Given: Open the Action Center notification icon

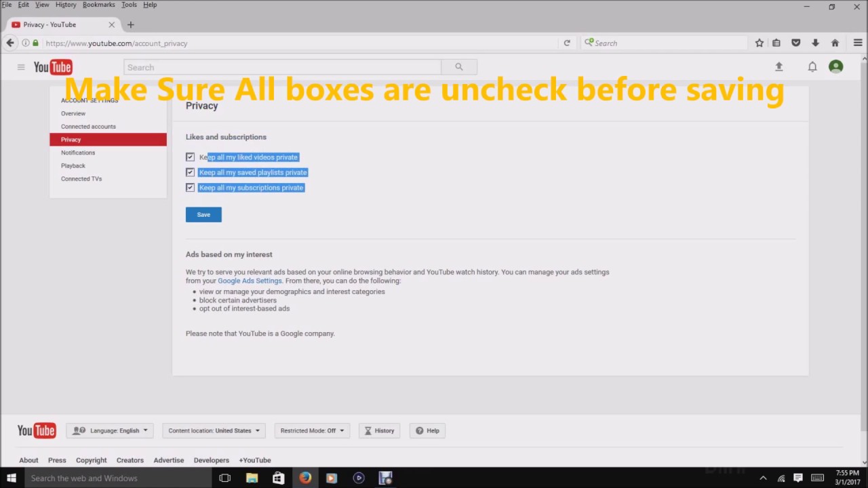Looking at the screenshot, I should [x=798, y=478].
